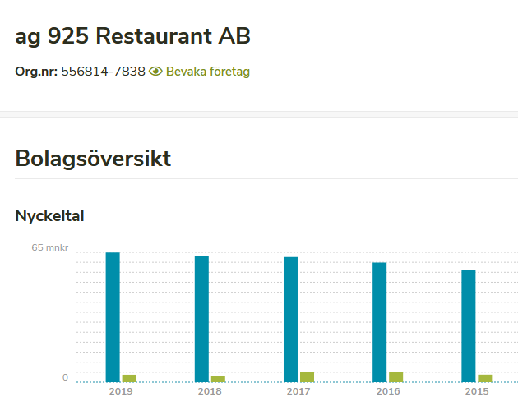Screen dimensions: 518x420
Task: Click the Org.nr: label
Action: point(36,72)
